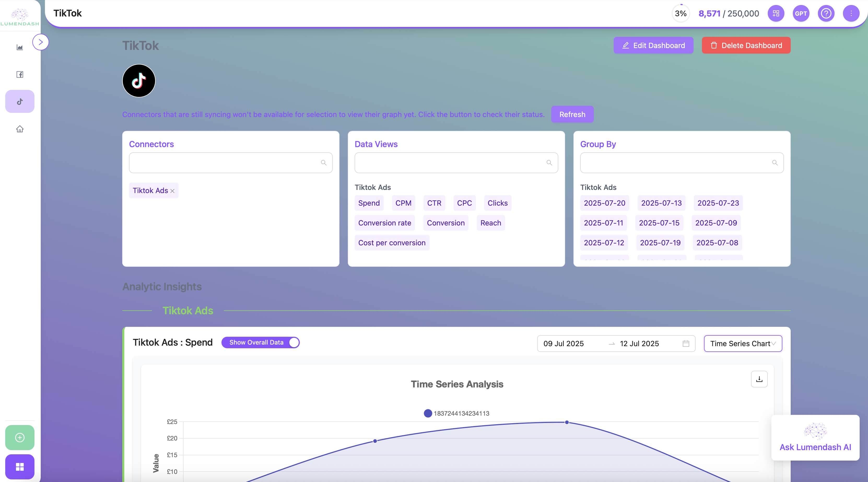Focus the Group By search field
The height and width of the screenshot is (482, 868).
(682, 163)
